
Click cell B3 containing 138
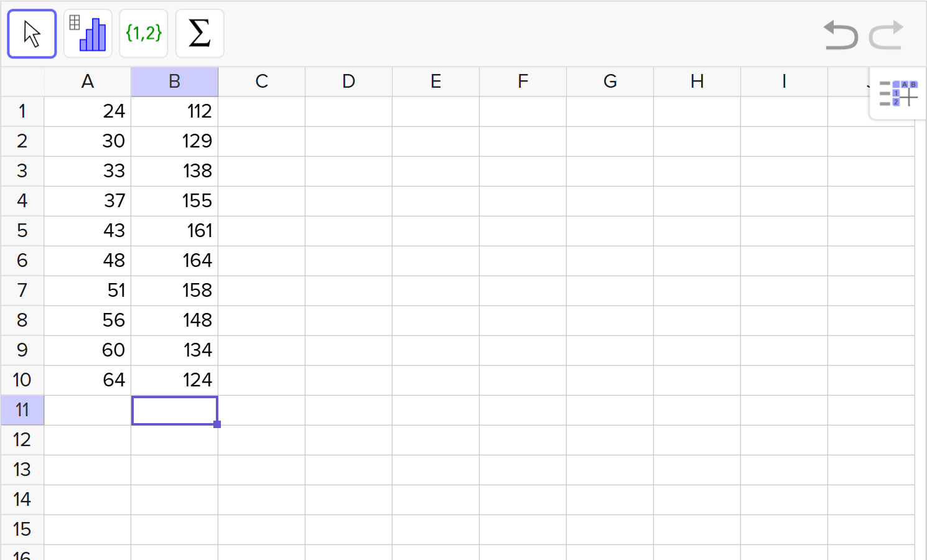(x=175, y=171)
